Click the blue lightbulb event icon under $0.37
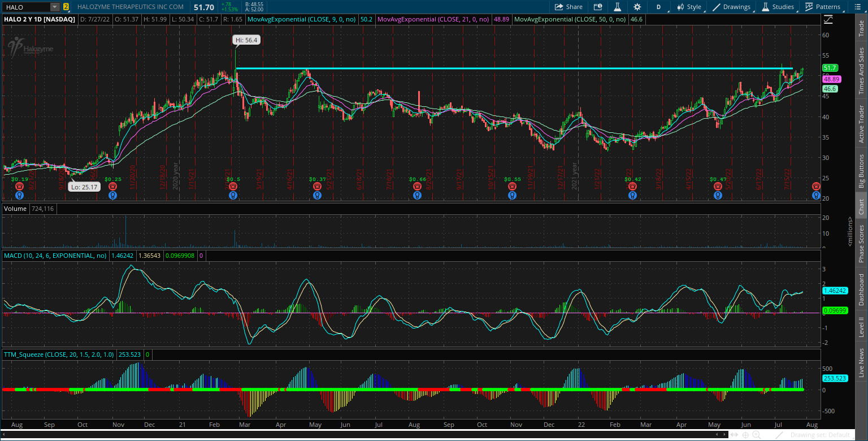 coord(317,196)
